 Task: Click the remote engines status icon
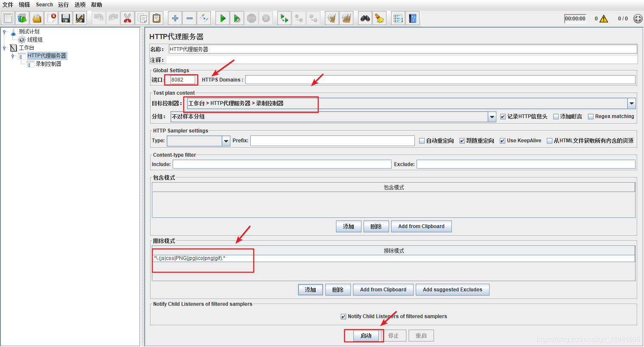(x=638, y=19)
